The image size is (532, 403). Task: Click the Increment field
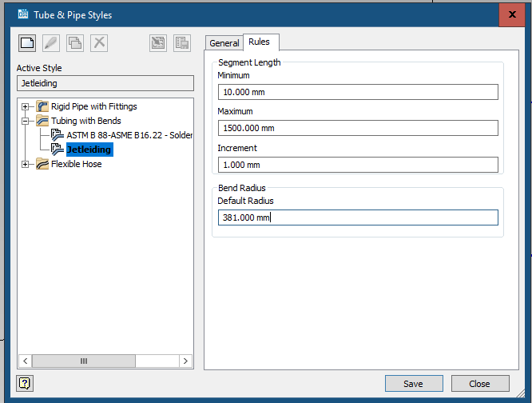[358, 165]
